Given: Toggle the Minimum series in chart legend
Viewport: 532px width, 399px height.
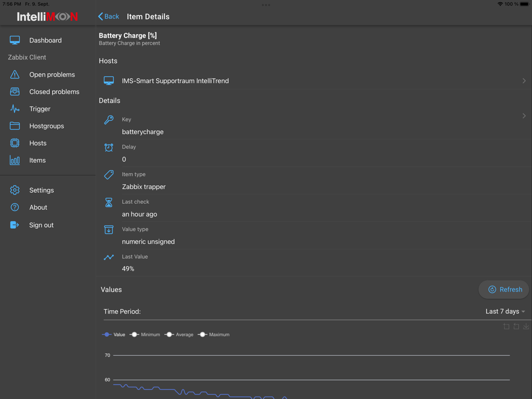Looking at the screenshot, I should pyautogui.click(x=145, y=335).
